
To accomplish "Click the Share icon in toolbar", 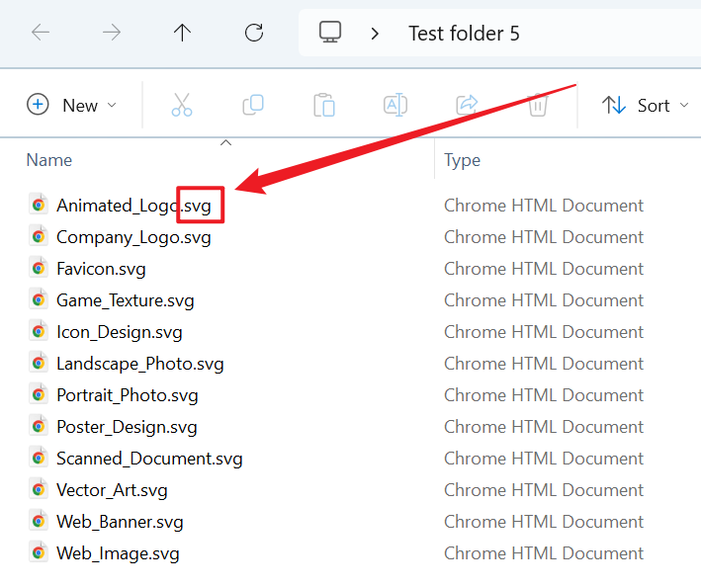I will click(x=467, y=105).
